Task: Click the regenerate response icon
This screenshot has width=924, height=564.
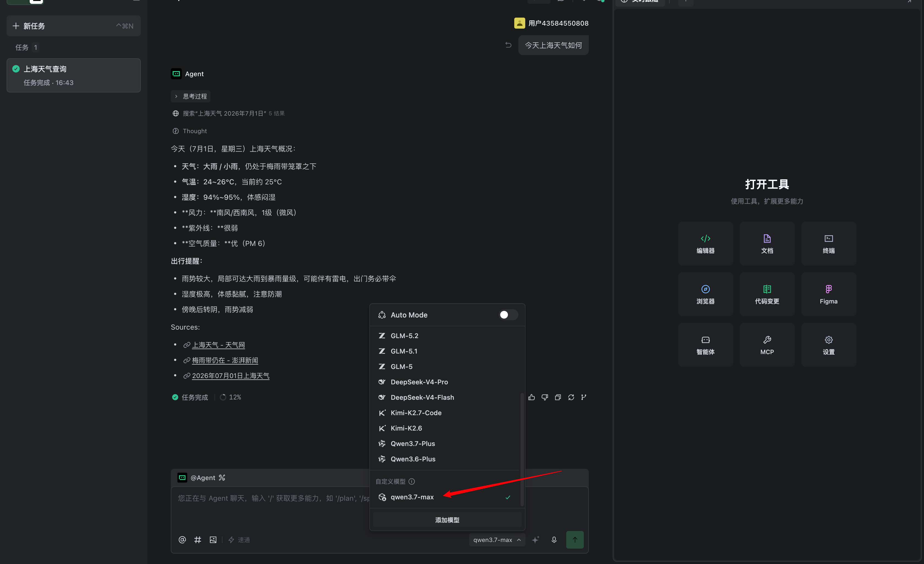Action: 571,397
